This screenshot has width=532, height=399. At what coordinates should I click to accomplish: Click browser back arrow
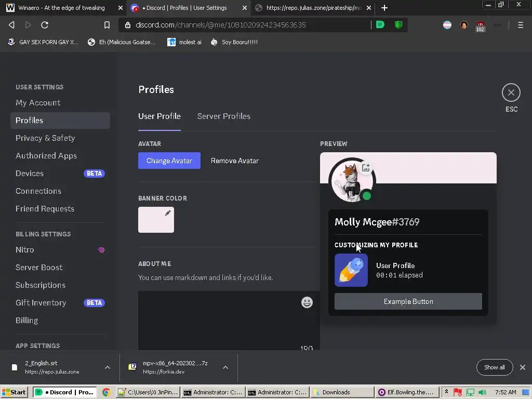(11, 25)
